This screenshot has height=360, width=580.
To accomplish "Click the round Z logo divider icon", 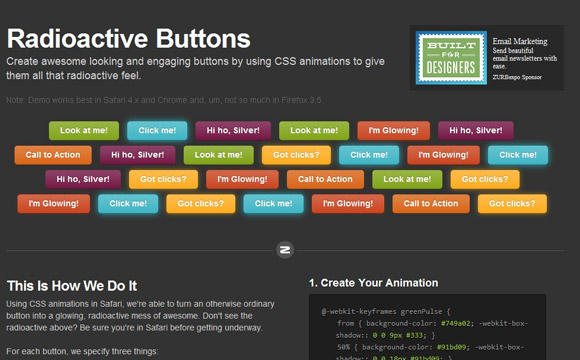I will [x=285, y=250].
